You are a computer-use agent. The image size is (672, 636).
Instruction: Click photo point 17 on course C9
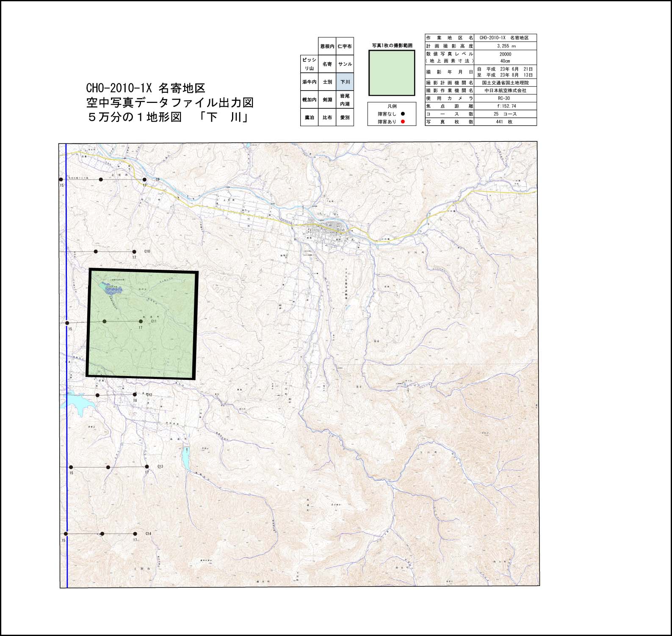(144, 180)
